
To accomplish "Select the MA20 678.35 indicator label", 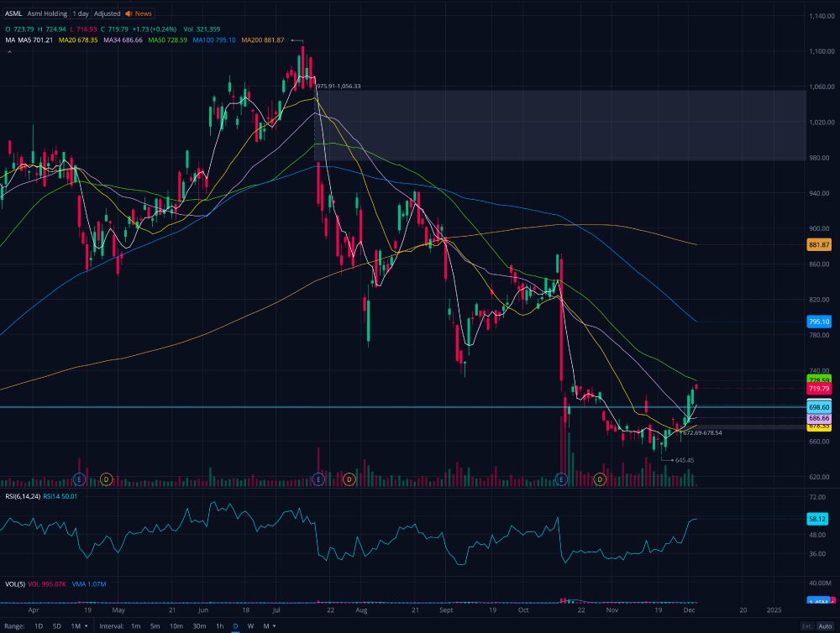I will click(78, 40).
